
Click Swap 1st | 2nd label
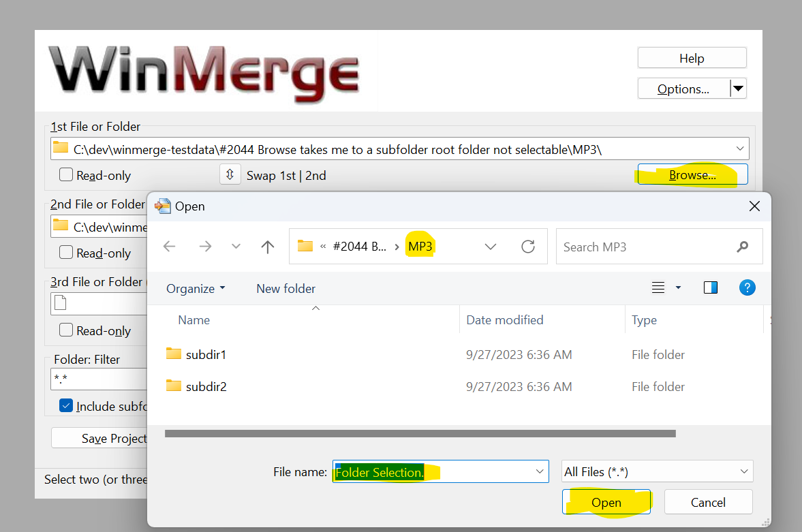click(286, 176)
